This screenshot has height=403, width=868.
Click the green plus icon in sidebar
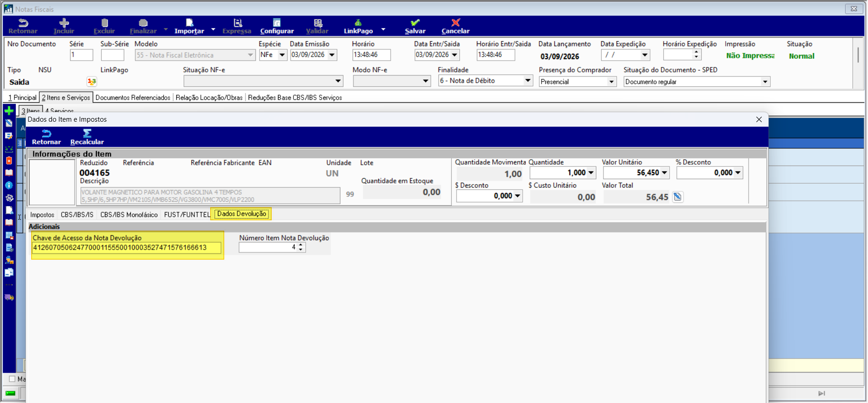[9, 110]
